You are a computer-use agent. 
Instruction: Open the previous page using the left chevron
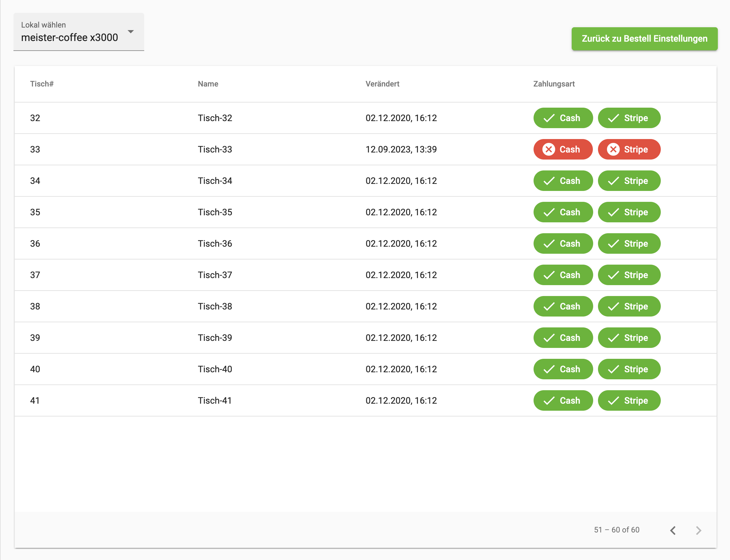pos(673,530)
